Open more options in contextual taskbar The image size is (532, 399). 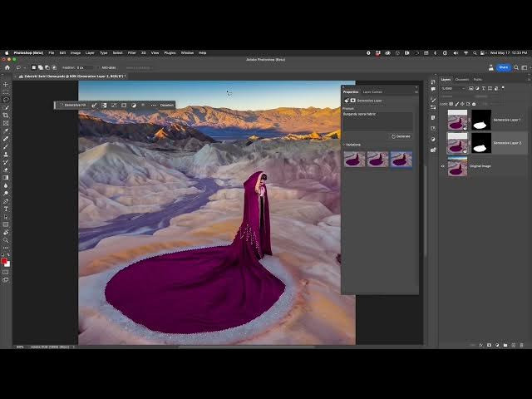(153, 106)
